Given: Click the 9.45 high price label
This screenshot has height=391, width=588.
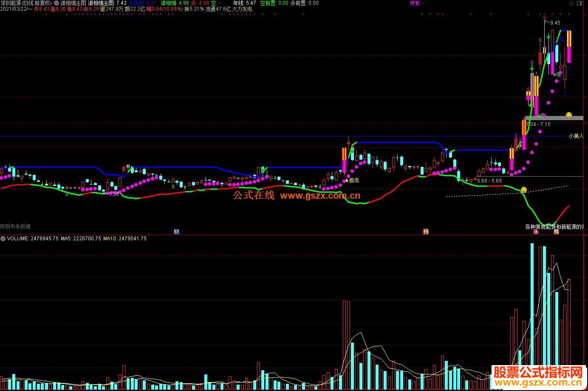Looking at the screenshot, I should coord(555,23).
